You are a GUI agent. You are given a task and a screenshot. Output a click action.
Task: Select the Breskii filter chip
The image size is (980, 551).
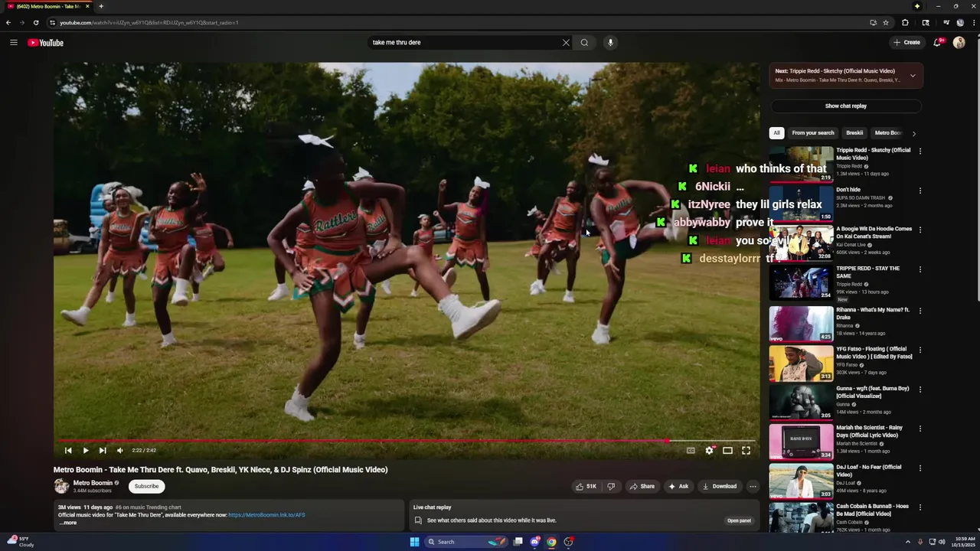coord(854,133)
